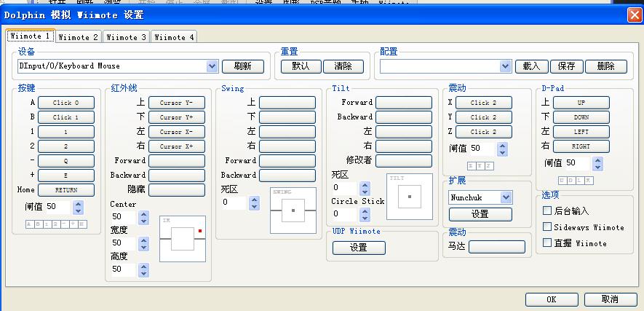
Task: Click the IR Center value stepper
Action: tap(143, 217)
